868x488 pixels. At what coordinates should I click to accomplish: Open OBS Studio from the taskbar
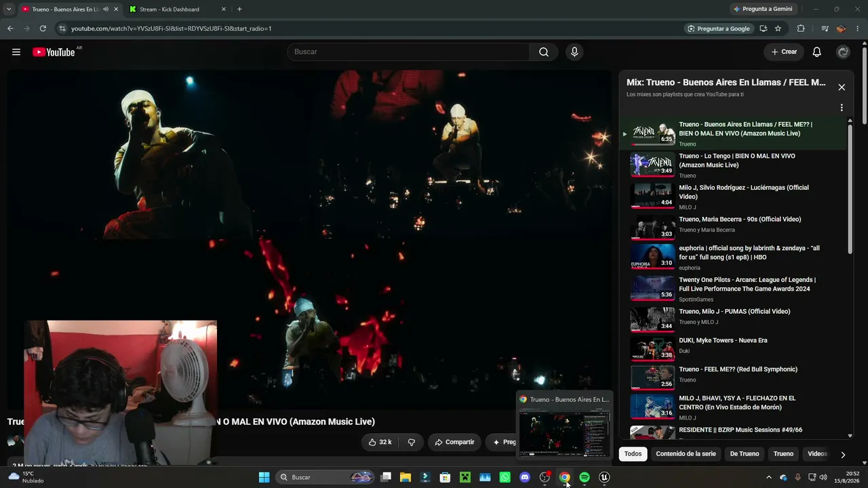tap(545, 478)
